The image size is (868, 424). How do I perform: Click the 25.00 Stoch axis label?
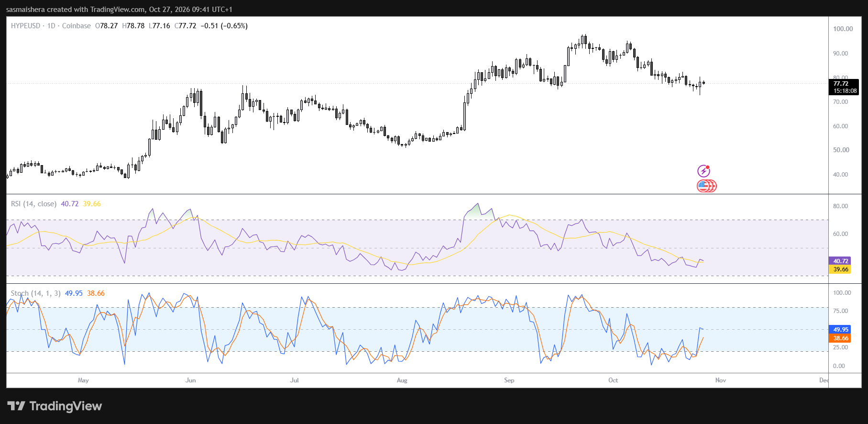coord(840,347)
